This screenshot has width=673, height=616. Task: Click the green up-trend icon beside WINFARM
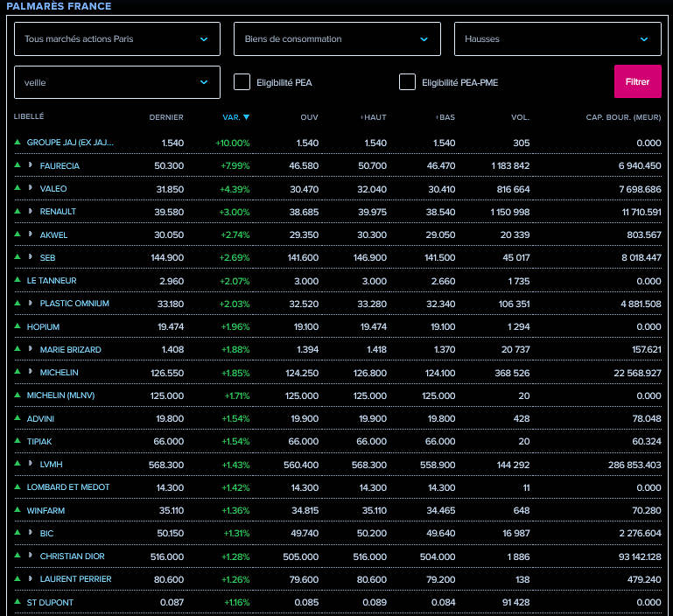pos(18,509)
